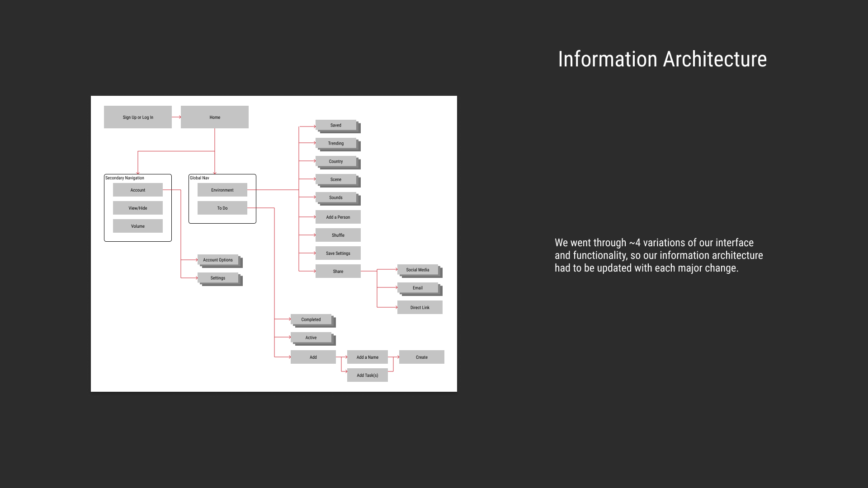Click the Share node

point(338,271)
